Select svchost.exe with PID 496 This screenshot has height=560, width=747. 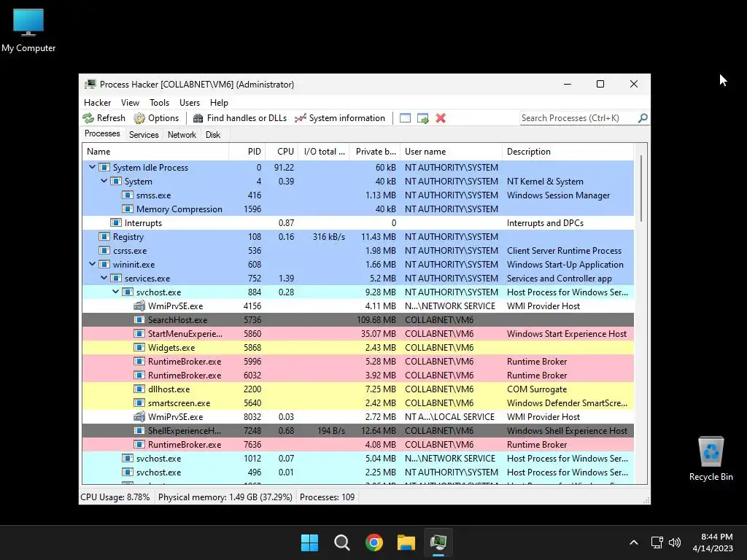(x=357, y=472)
